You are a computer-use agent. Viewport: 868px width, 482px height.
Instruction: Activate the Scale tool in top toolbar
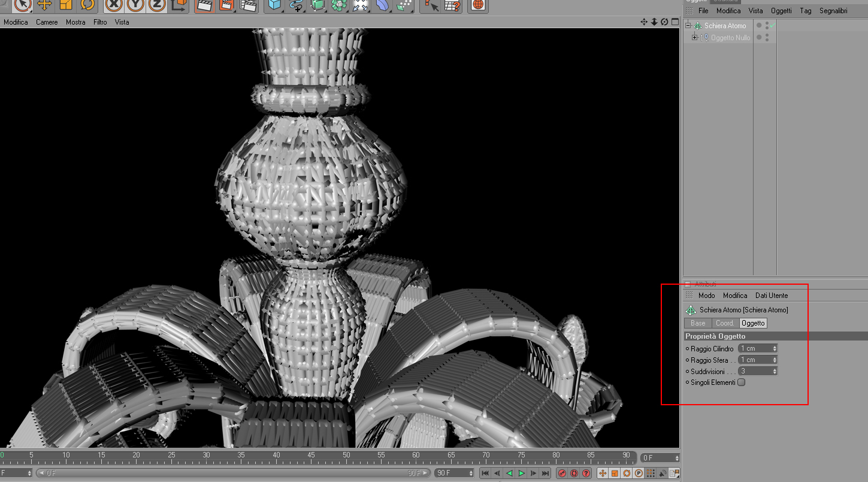pyautogui.click(x=66, y=5)
